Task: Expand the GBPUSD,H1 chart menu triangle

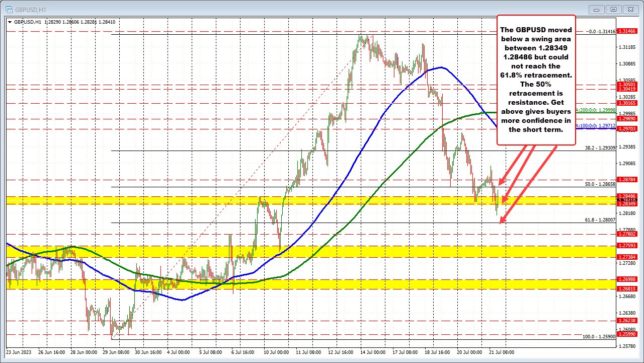Action: pyautogui.click(x=11, y=22)
